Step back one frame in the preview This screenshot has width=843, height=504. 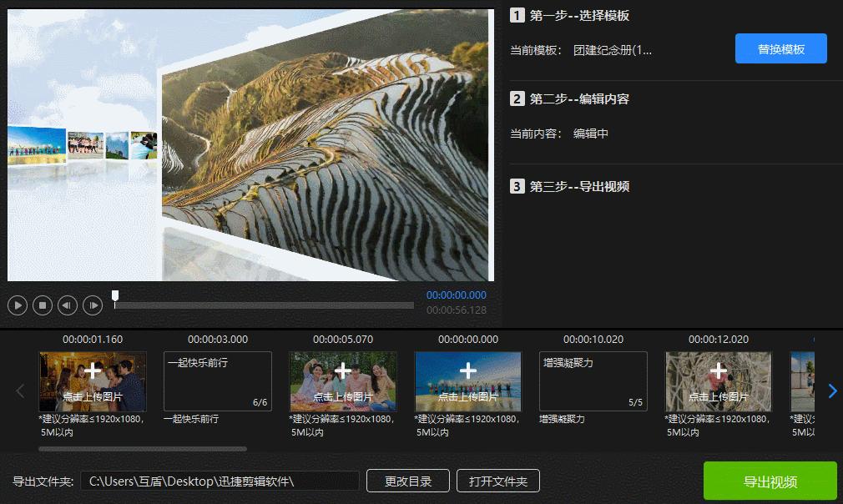(x=67, y=305)
